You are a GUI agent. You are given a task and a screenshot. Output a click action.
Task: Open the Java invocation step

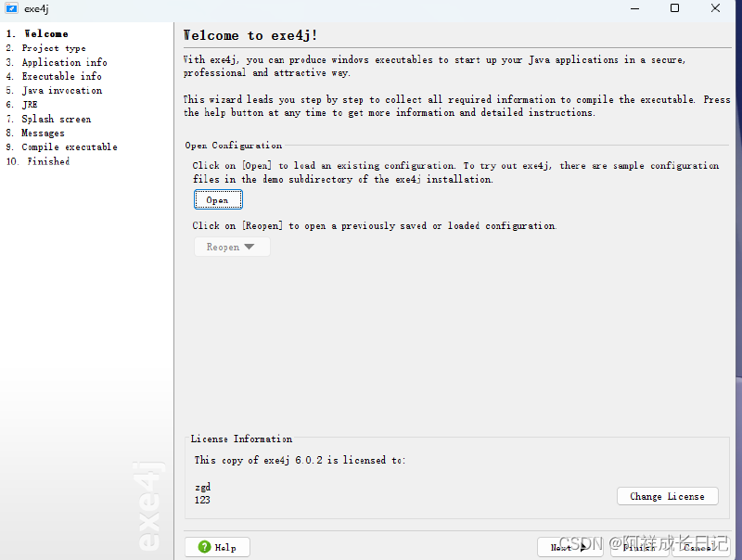pyautogui.click(x=54, y=90)
